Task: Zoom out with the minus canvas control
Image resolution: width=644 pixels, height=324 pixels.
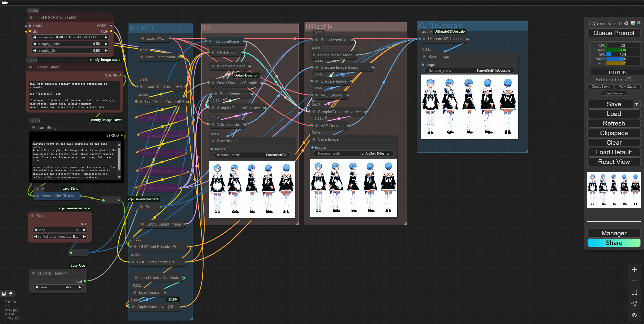Action: [634, 281]
